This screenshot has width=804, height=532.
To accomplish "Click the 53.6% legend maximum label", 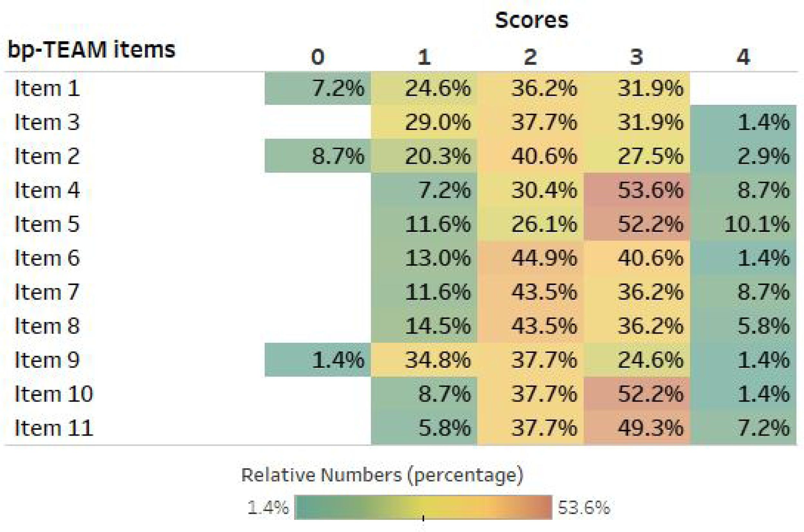I will pyautogui.click(x=584, y=508).
